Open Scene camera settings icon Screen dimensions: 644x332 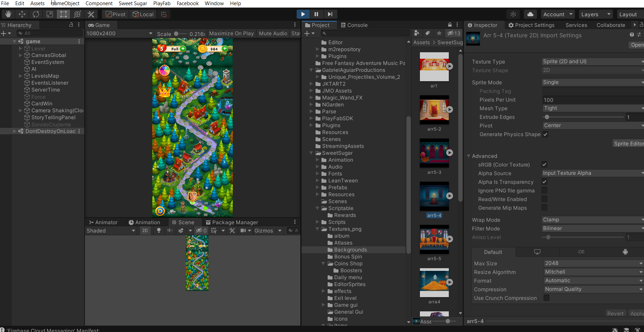243,230
